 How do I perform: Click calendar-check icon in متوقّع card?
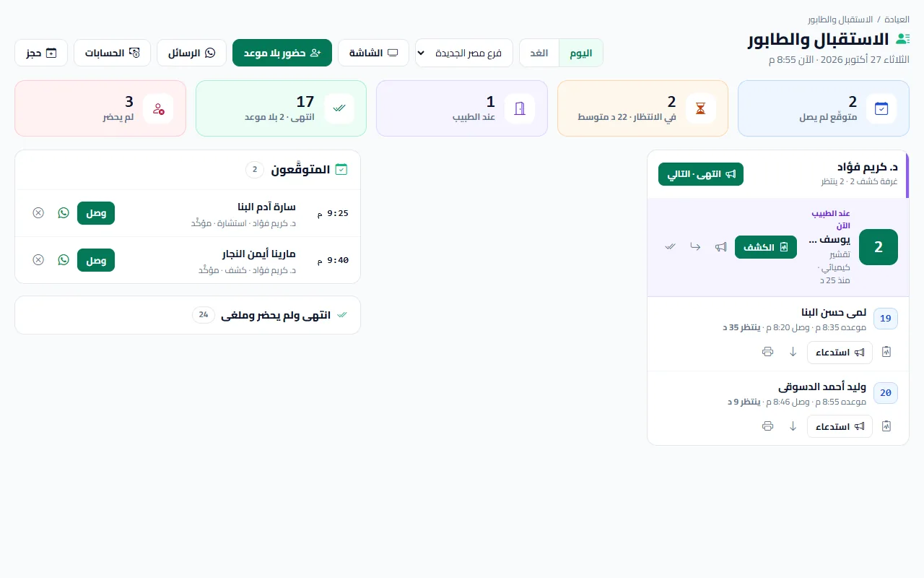881,108
